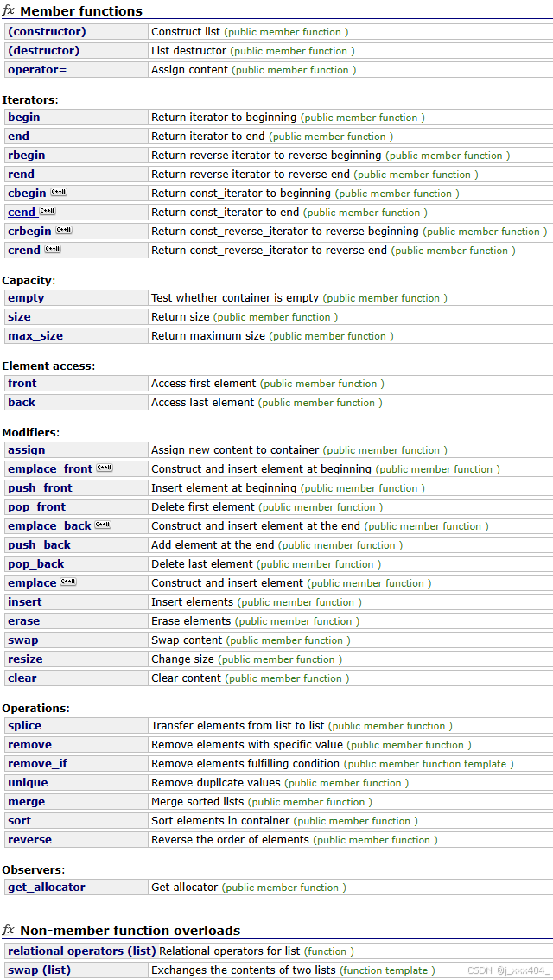Open the swap link under Modifiers
The height and width of the screenshot is (980, 553).
22,640
